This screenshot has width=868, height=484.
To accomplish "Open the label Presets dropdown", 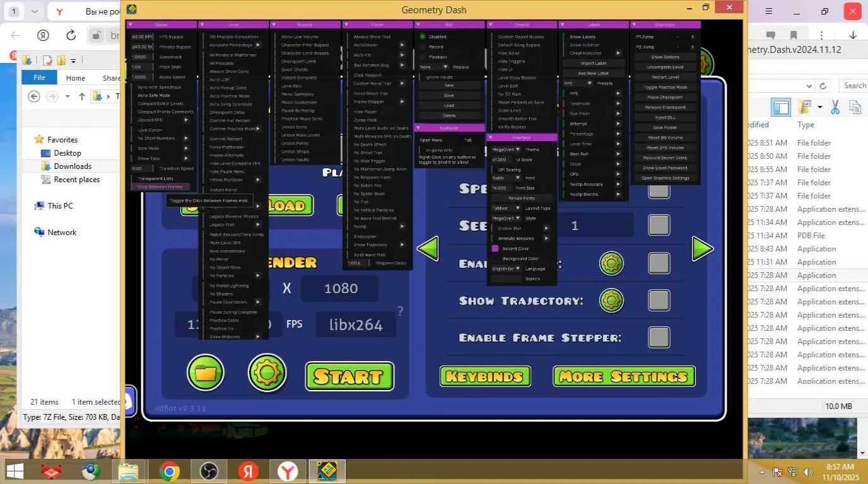I will pos(578,83).
